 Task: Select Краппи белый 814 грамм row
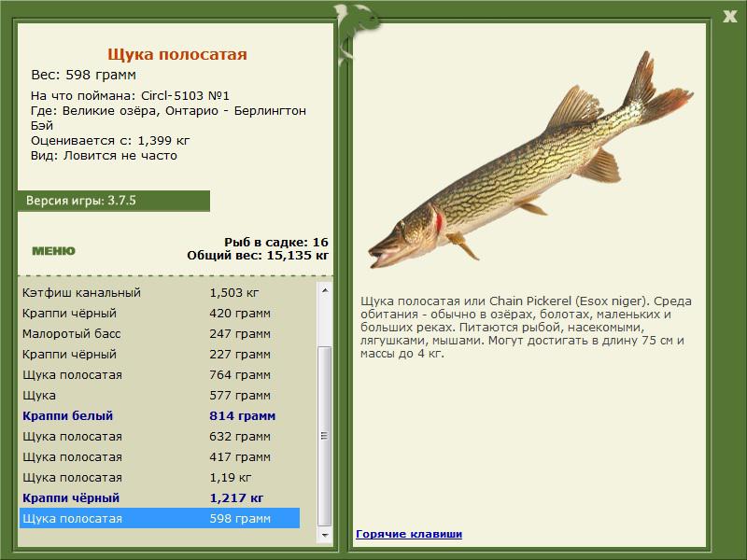(x=160, y=415)
